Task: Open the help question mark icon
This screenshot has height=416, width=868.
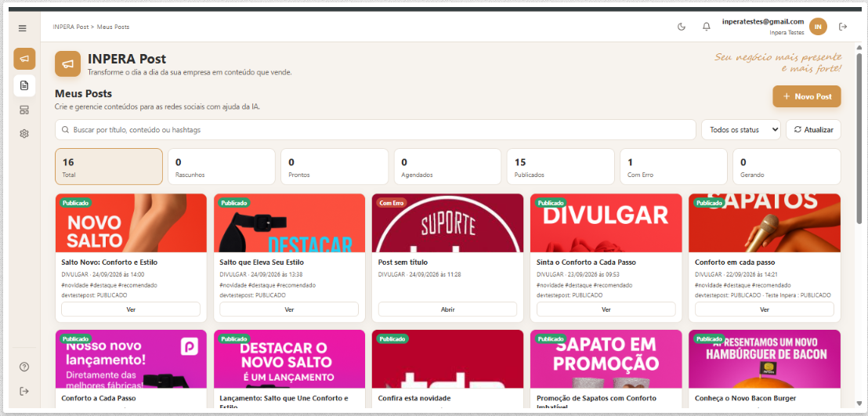Action: [24, 367]
